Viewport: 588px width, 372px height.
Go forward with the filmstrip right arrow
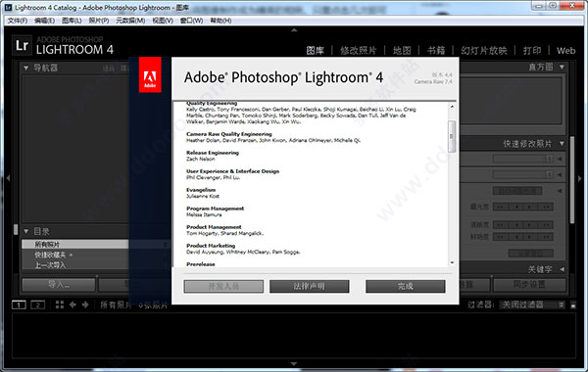pyautogui.click(x=85, y=304)
